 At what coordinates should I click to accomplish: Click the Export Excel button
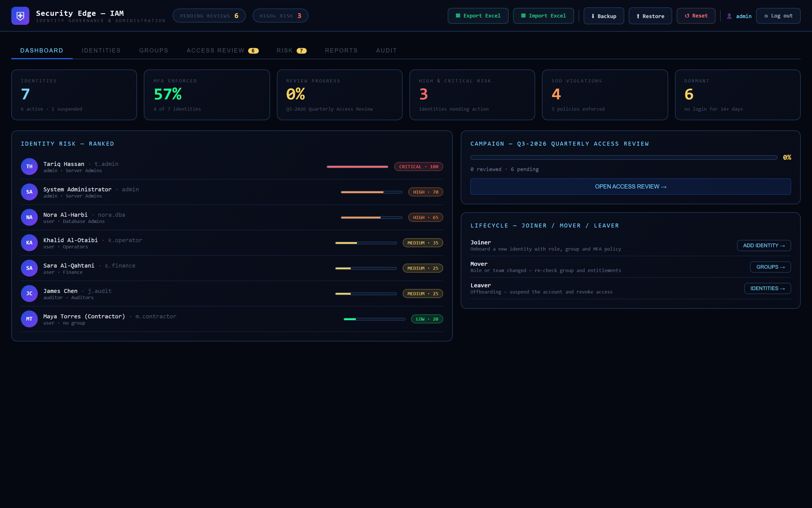[x=478, y=16]
